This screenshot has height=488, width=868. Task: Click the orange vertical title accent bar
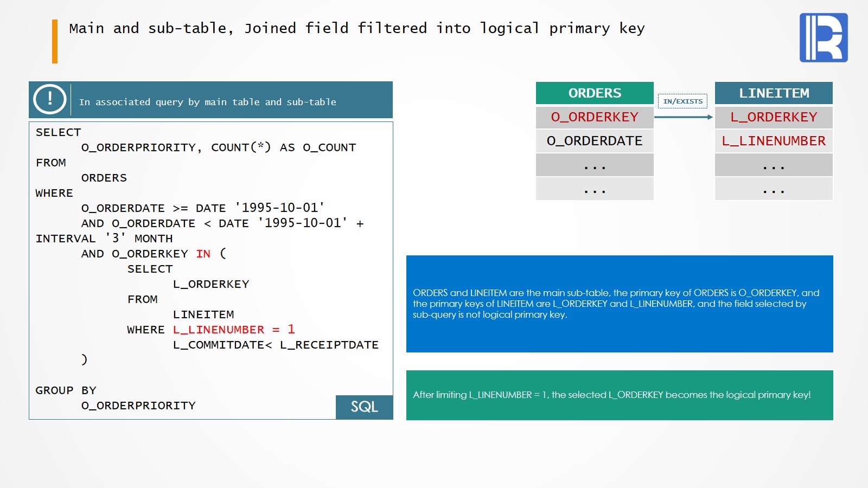pyautogui.click(x=55, y=41)
